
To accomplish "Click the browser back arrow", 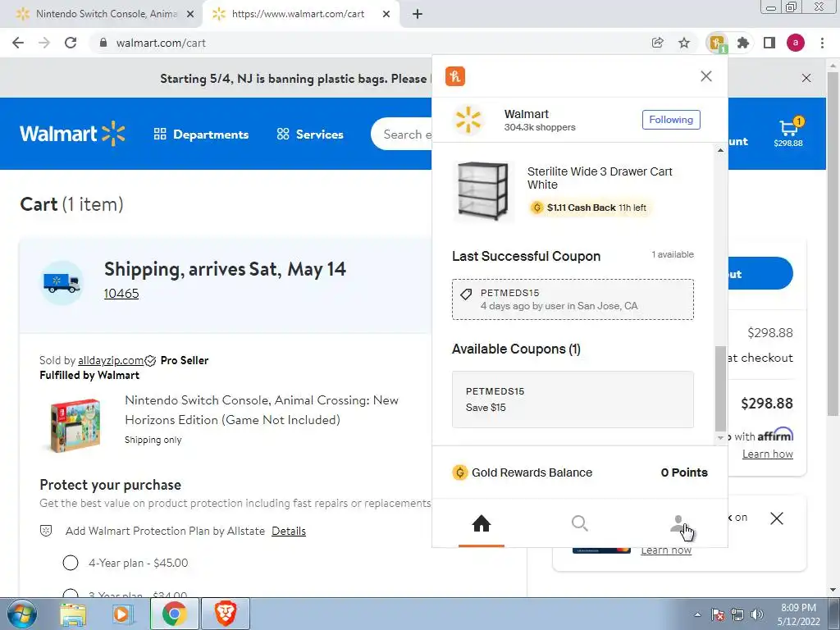I will [18, 43].
